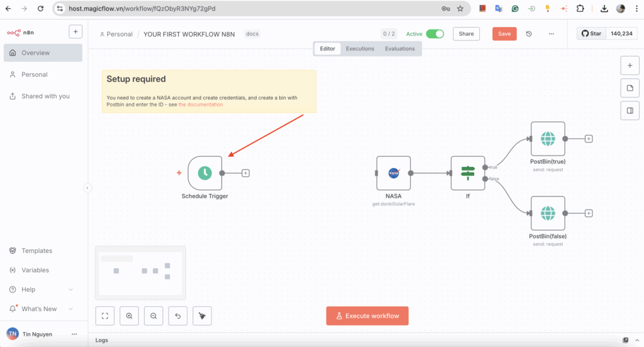Open the three-dot workflow options menu
This screenshot has height=347, width=644.
coord(552,34)
